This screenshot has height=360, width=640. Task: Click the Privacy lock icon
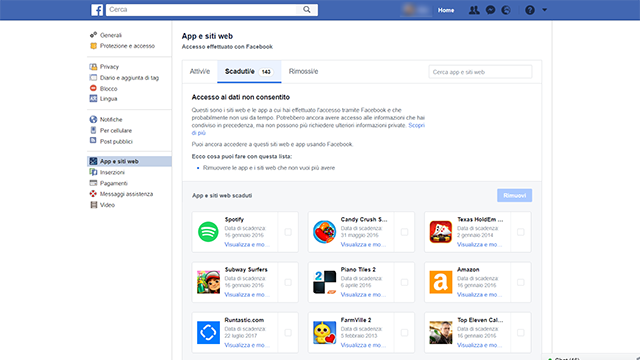(x=93, y=67)
